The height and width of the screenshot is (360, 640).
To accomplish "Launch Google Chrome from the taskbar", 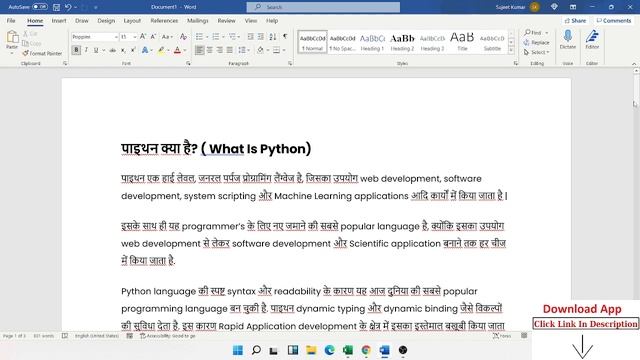I will click(366, 350).
